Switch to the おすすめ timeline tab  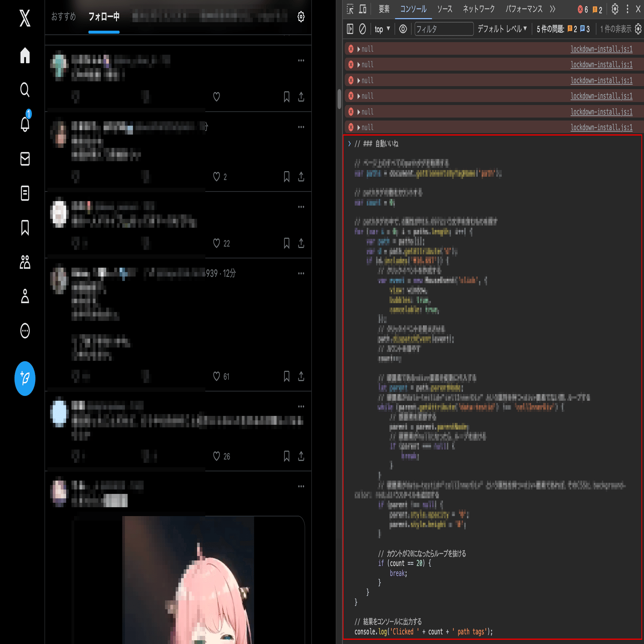click(63, 17)
